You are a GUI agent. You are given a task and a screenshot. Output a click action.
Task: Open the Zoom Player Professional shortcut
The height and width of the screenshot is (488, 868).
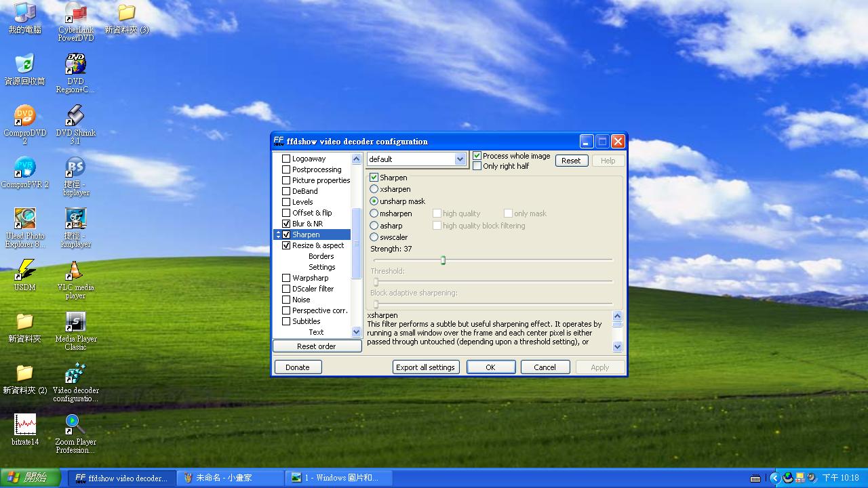coord(75,425)
